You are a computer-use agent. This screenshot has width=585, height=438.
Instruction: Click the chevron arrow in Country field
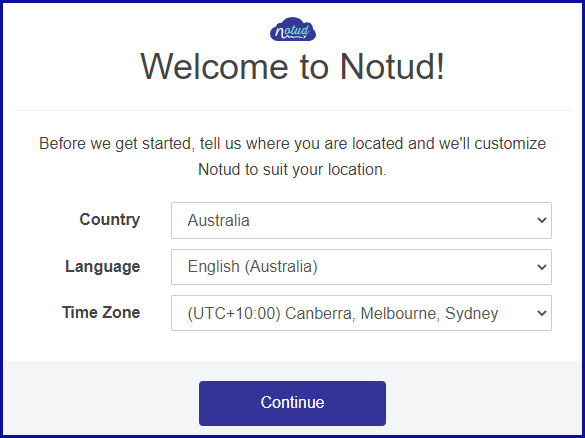(x=542, y=220)
